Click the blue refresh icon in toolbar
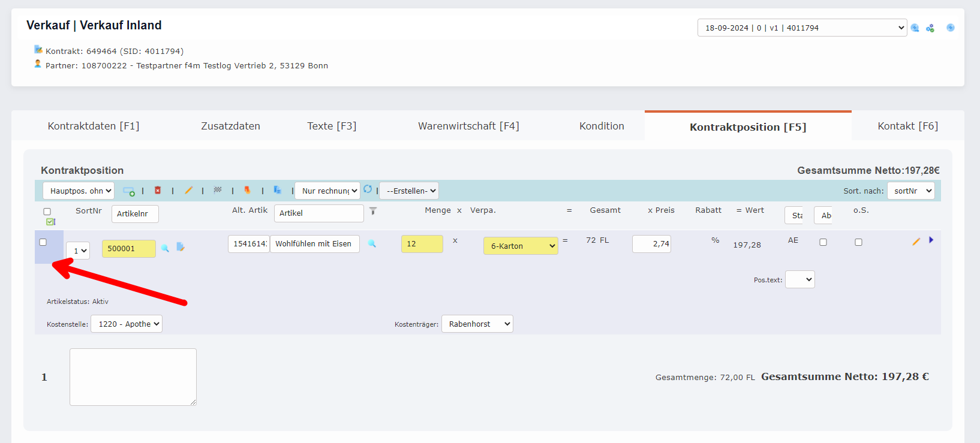This screenshot has height=443, width=980. tap(368, 189)
